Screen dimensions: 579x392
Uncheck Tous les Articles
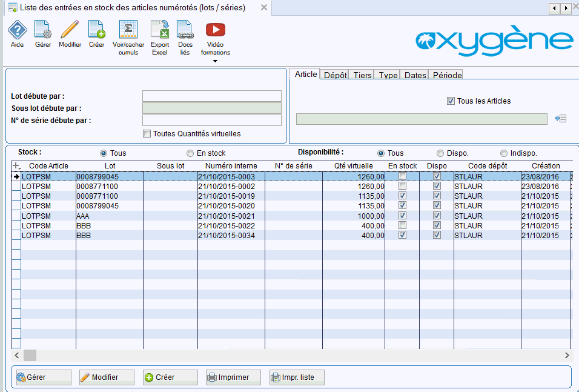(451, 101)
